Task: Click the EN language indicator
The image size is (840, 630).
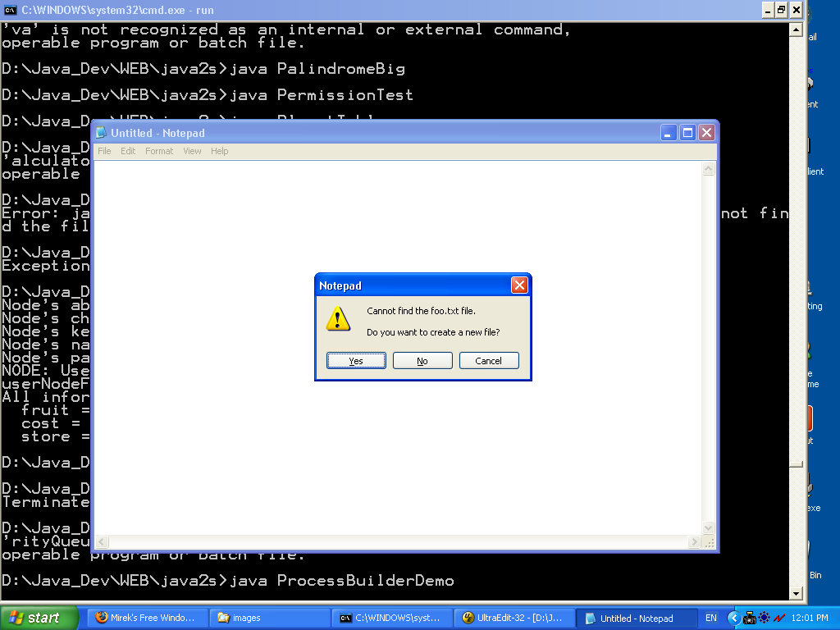Action: pyautogui.click(x=711, y=618)
